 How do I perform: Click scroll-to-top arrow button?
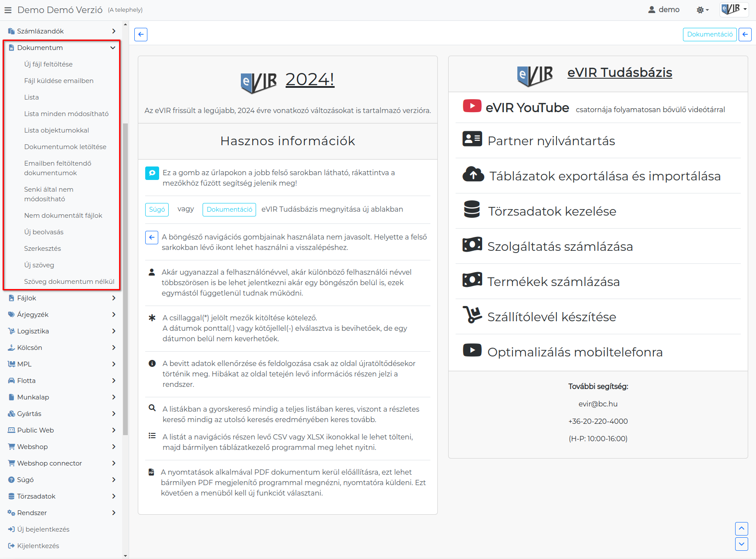point(741,529)
